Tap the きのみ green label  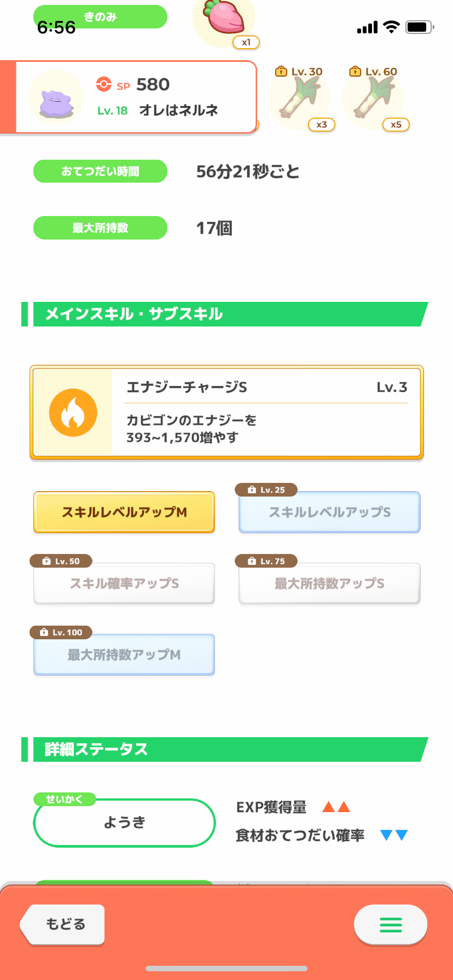(100, 17)
